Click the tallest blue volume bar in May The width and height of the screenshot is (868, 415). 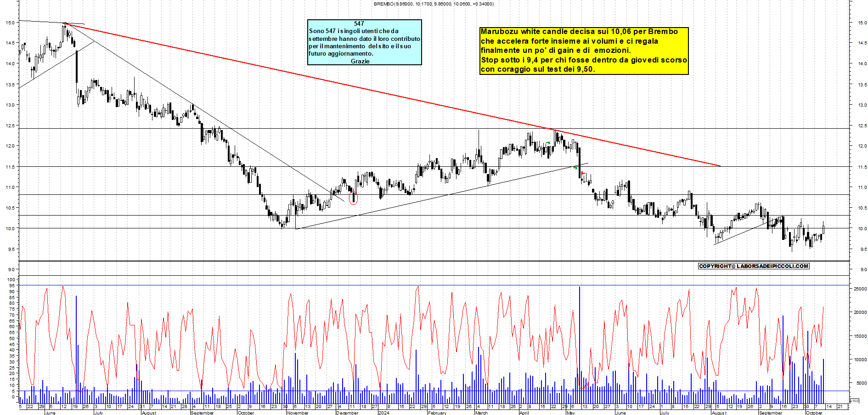[580, 345]
